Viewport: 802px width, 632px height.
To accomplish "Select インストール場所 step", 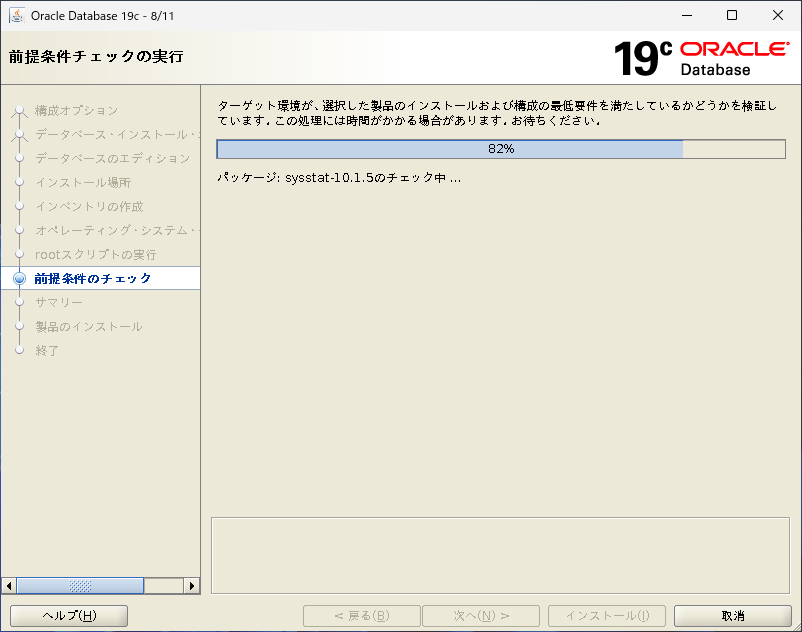I will (x=83, y=182).
